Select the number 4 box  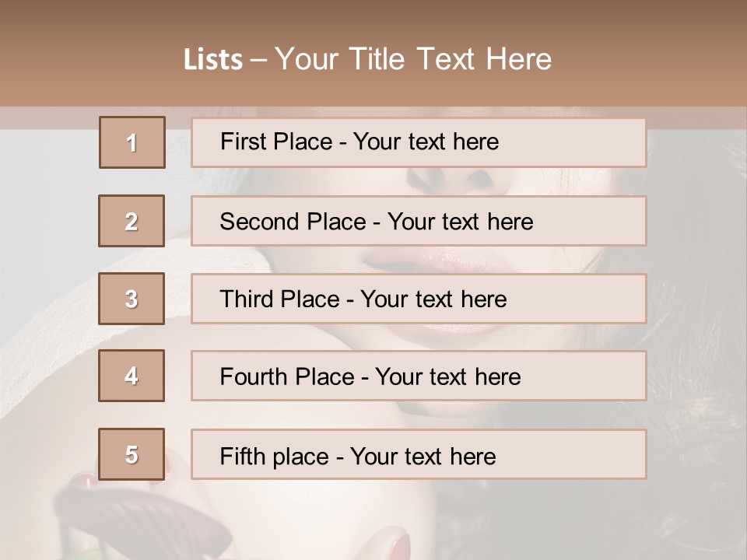[x=132, y=376]
